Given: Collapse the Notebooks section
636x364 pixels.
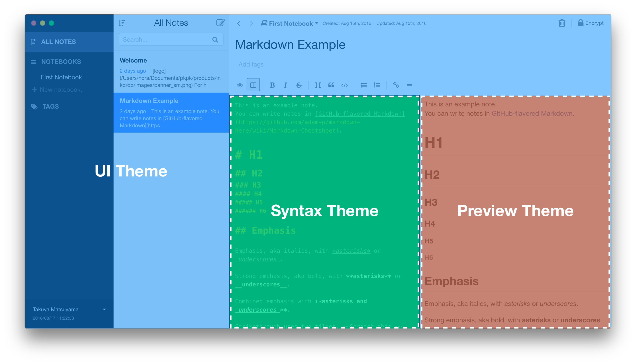Looking at the screenshot, I should click(34, 62).
